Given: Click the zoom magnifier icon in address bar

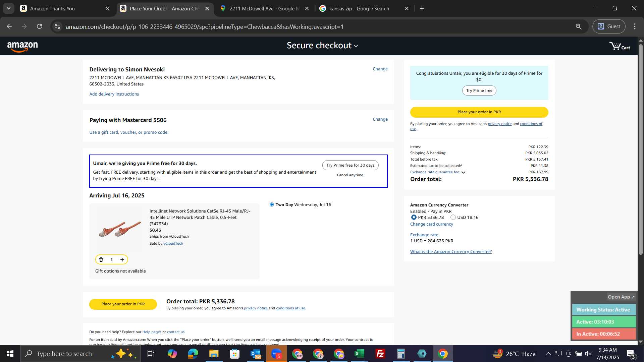Looking at the screenshot, I should coord(579,26).
